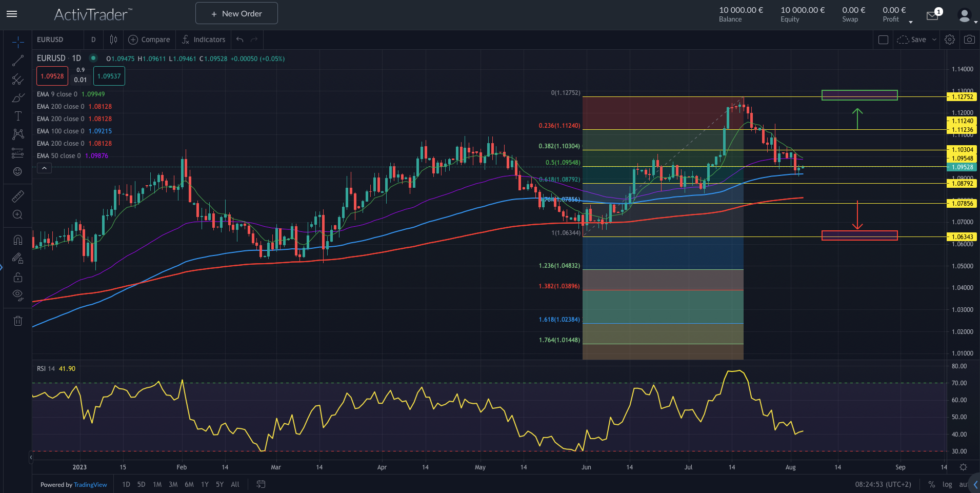Image resolution: width=980 pixels, height=493 pixels.
Task: Select the Text annotation tool
Action: [18, 115]
